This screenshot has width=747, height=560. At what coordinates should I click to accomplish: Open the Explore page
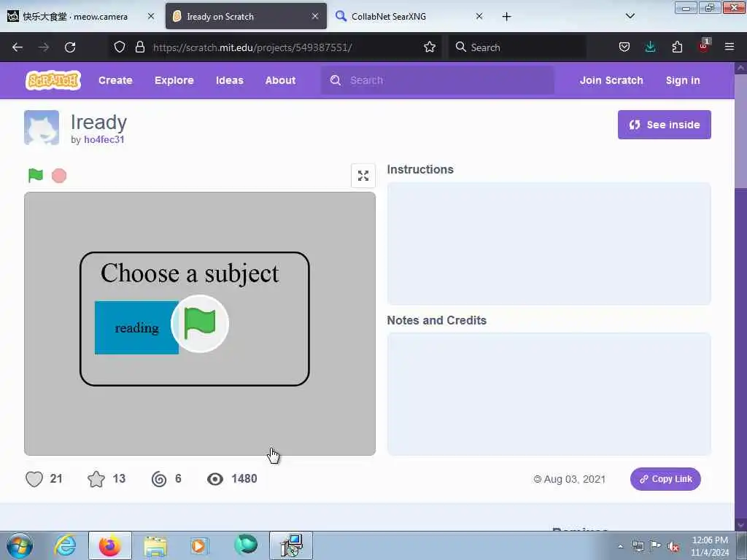coord(174,80)
